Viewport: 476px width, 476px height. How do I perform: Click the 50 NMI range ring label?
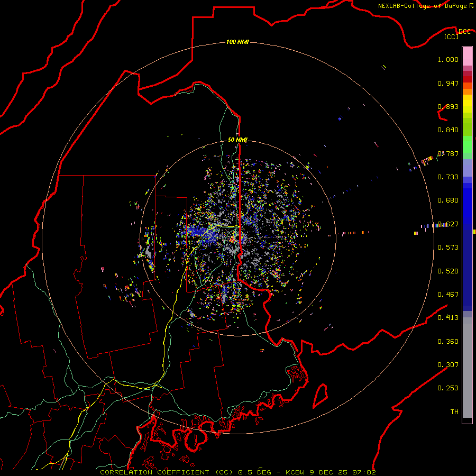coord(237,140)
